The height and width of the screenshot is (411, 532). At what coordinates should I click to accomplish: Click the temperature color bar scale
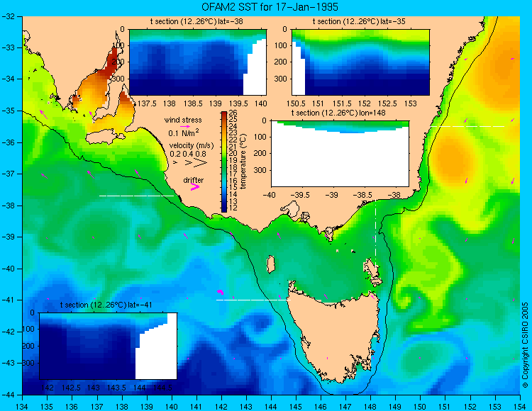coord(224,162)
